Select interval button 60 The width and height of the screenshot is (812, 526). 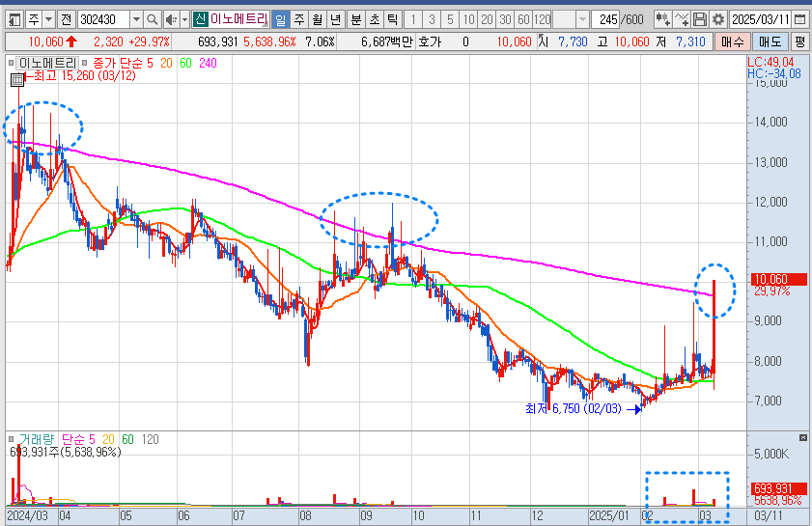523,20
